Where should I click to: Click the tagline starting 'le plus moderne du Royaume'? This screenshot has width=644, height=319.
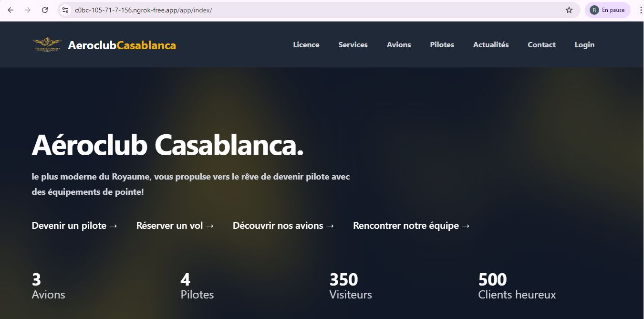pos(191,184)
